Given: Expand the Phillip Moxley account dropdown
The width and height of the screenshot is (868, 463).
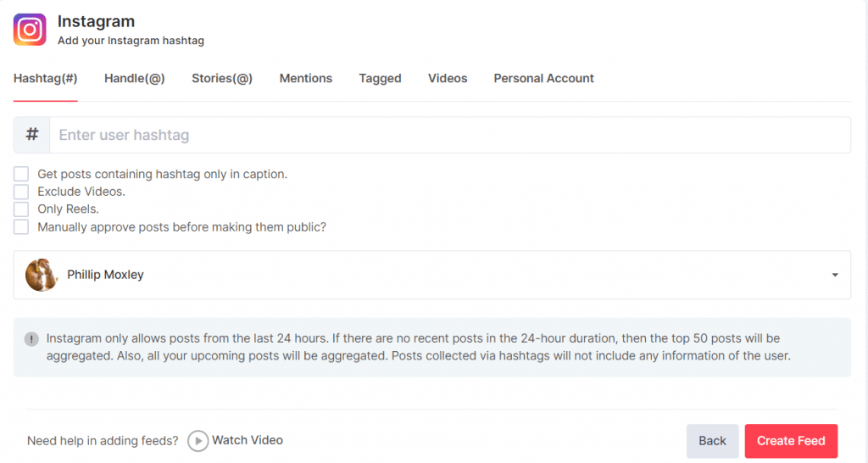Looking at the screenshot, I should [x=431, y=275].
